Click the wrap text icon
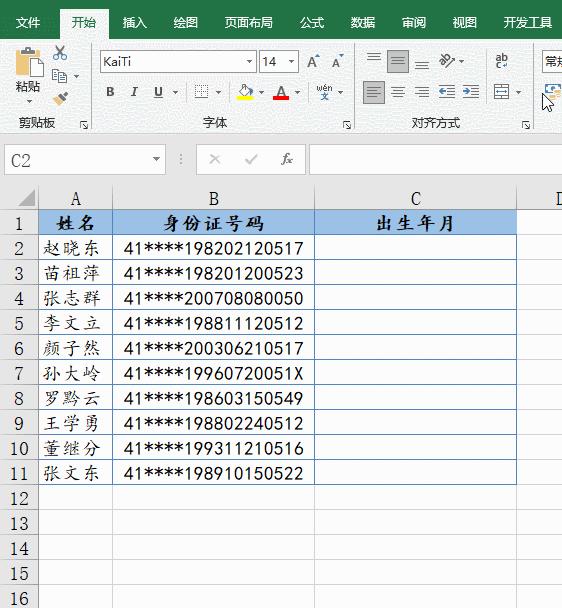 coord(501,61)
